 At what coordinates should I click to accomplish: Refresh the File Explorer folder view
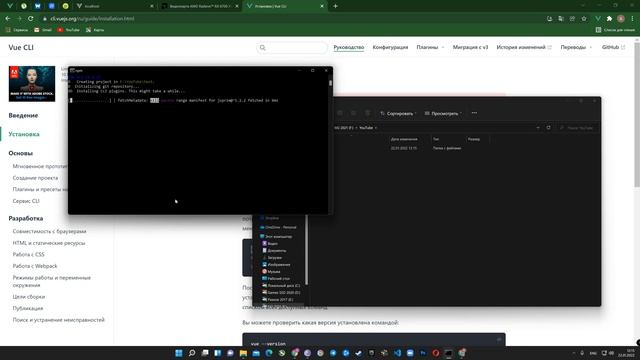pos(548,128)
